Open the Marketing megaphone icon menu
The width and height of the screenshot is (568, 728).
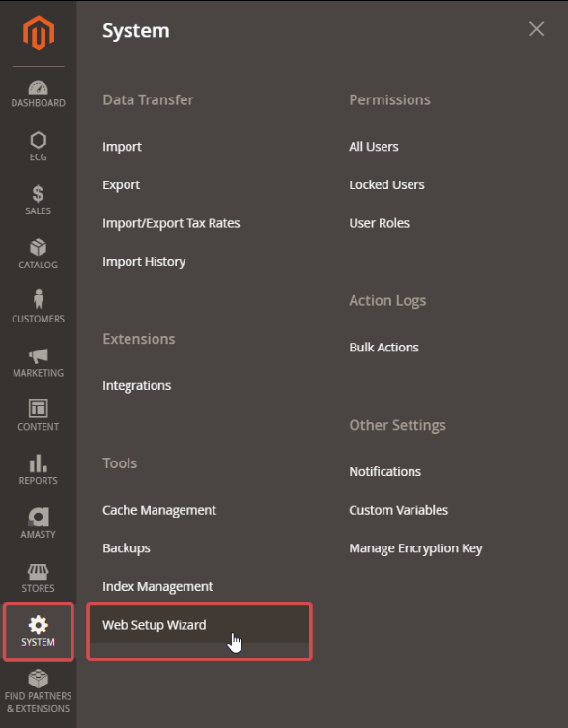click(38, 356)
